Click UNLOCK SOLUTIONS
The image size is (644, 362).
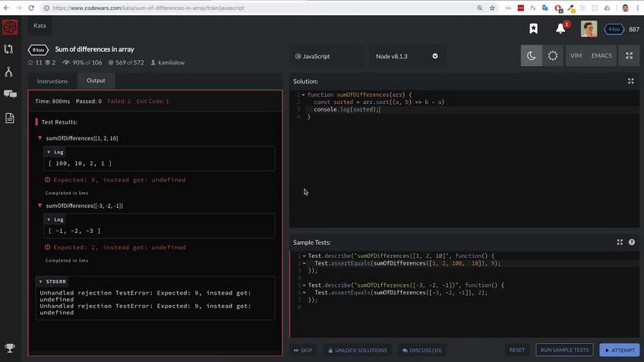(358, 350)
